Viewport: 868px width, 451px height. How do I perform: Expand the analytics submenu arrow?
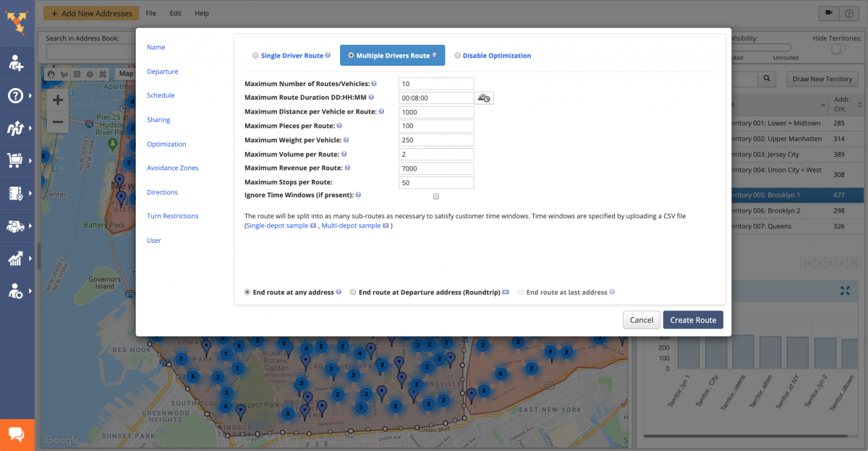coord(30,258)
